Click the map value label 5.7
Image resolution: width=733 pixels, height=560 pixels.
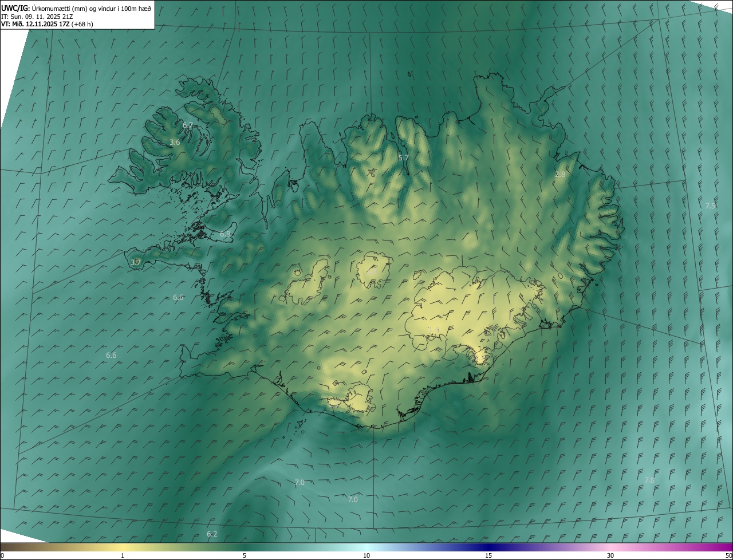point(404,157)
